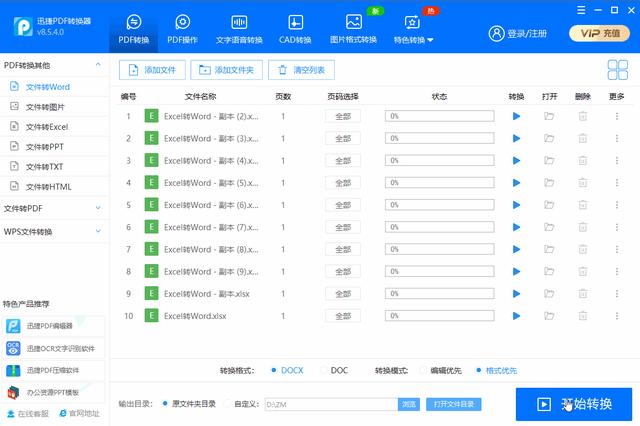
Task: Open more options for row 5
Action: (x=617, y=205)
